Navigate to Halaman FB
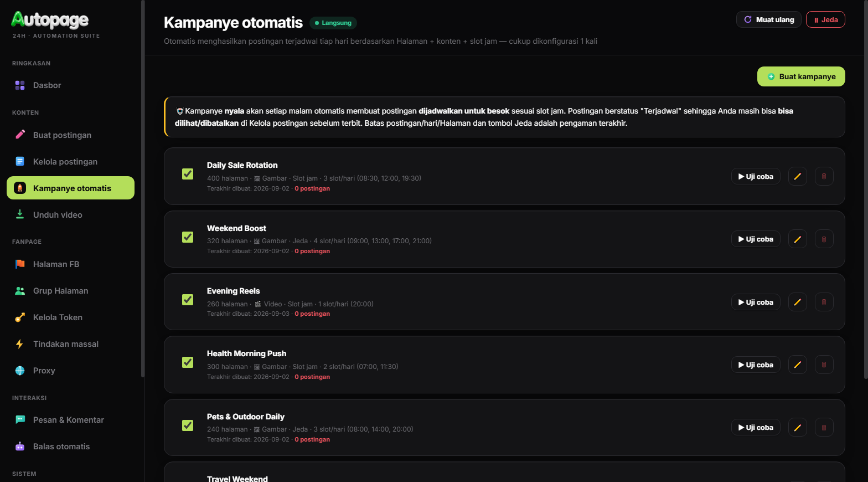Image resolution: width=868 pixels, height=482 pixels. (70, 264)
